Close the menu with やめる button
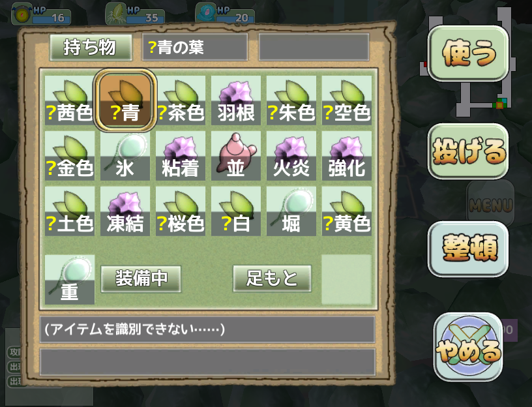 point(468,346)
